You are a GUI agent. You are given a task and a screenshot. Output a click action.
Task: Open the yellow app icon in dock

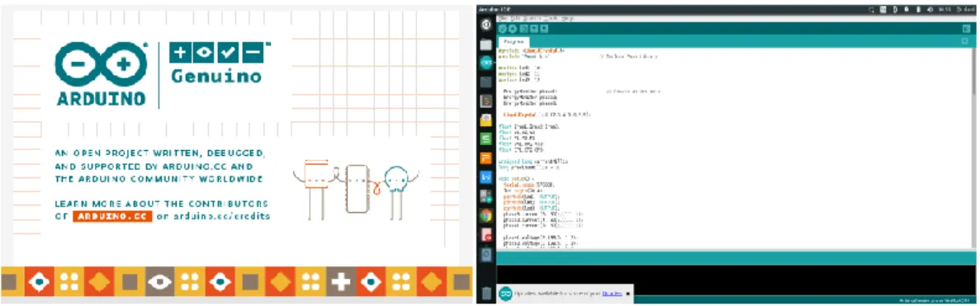[485, 120]
